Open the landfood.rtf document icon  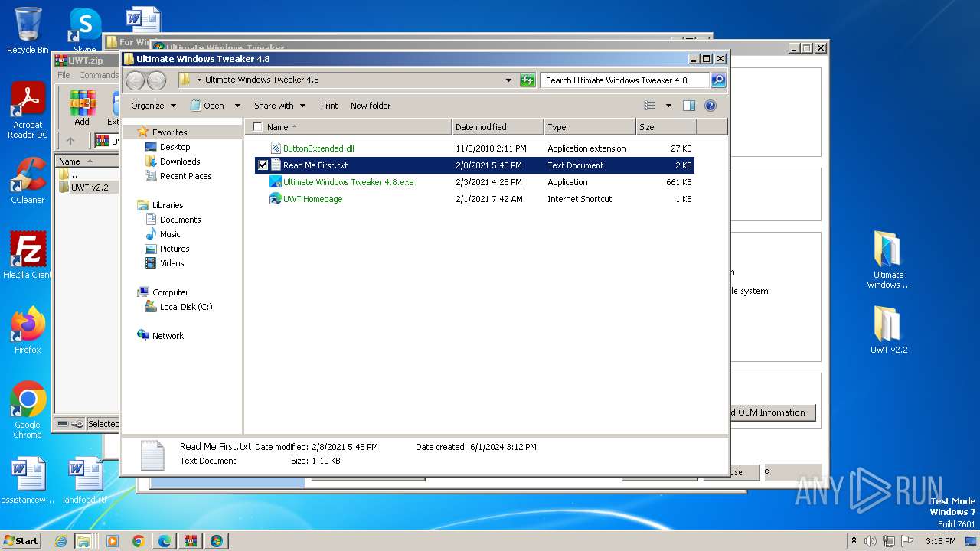(x=85, y=481)
